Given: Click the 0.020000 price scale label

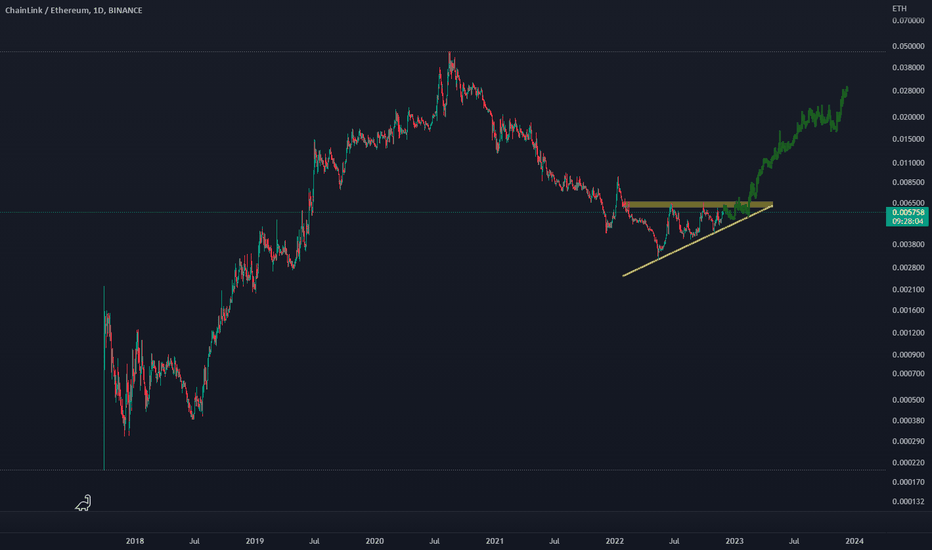Looking at the screenshot, I should tap(908, 117).
